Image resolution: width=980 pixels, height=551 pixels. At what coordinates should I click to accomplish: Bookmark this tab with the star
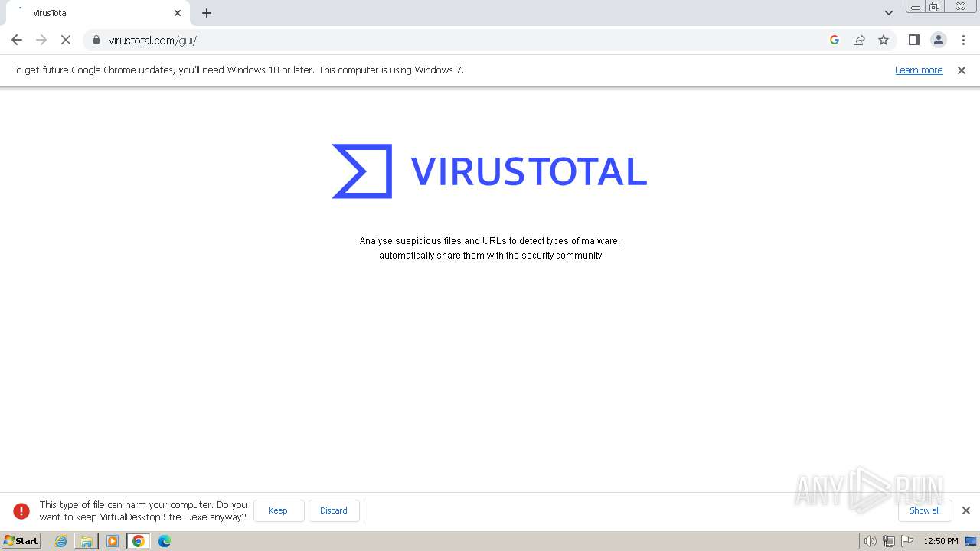click(884, 40)
